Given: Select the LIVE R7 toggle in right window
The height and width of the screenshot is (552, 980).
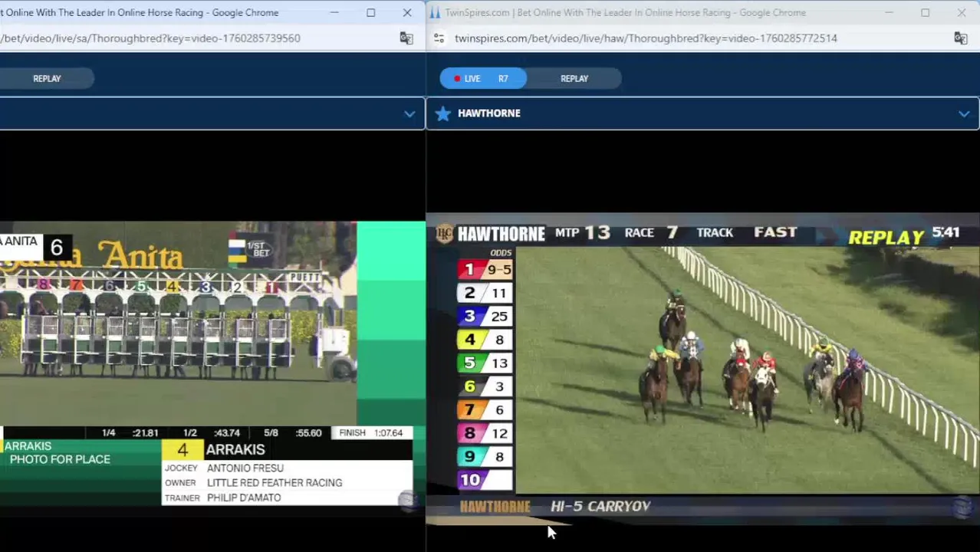Looking at the screenshot, I should [x=483, y=78].
